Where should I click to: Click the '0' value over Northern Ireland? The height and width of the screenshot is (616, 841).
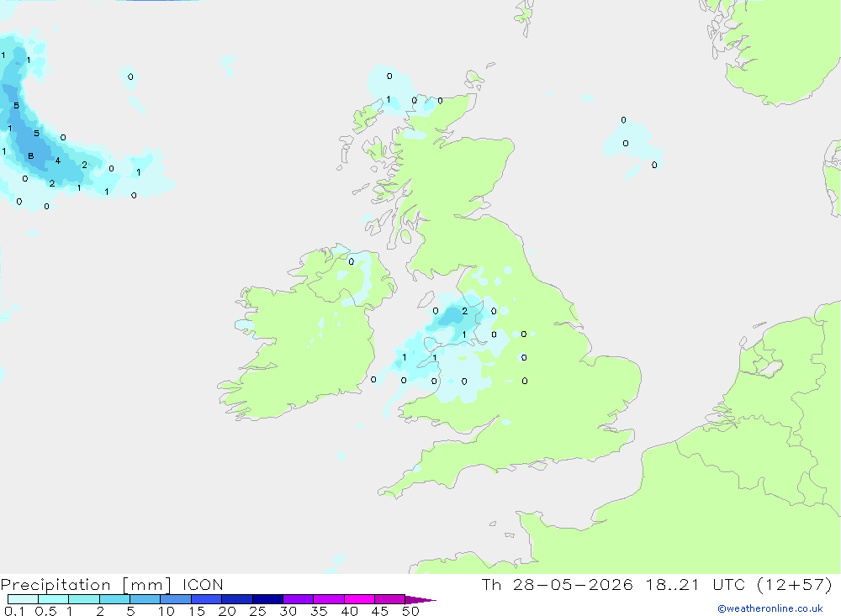point(352,261)
